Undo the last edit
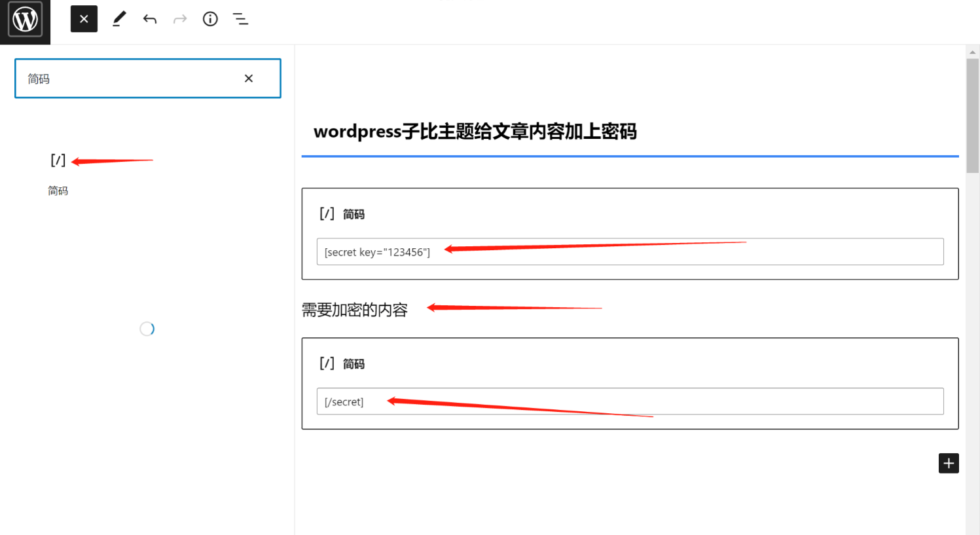980x535 pixels. click(150, 19)
